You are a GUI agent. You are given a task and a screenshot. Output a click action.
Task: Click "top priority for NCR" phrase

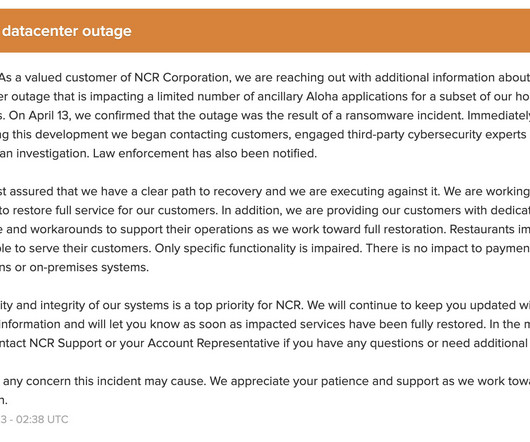(247, 305)
